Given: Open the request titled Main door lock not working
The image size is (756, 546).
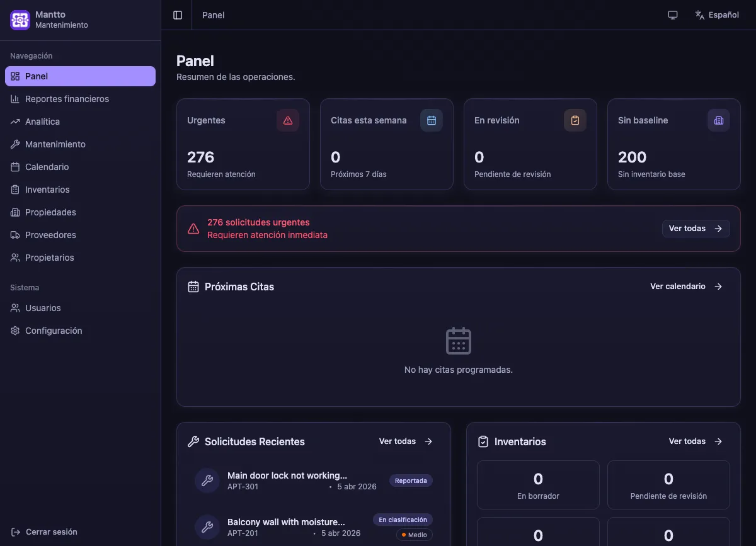Looking at the screenshot, I should [x=287, y=475].
